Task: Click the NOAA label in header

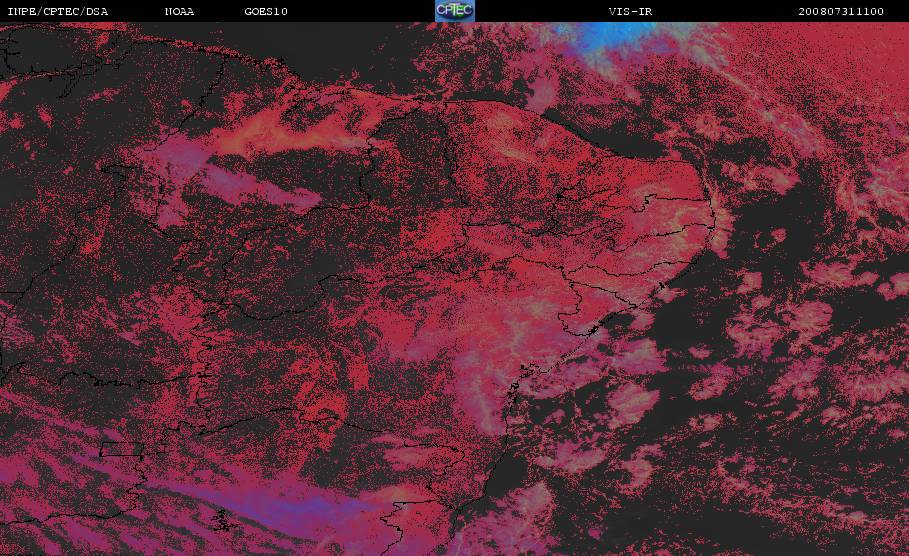Action: [179, 11]
